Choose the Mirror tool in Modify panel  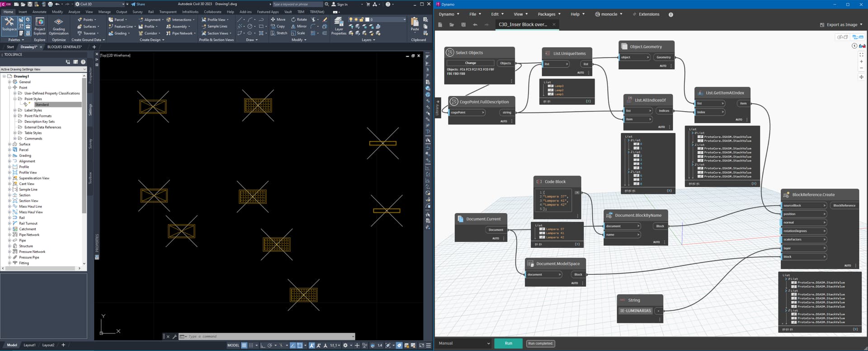(299, 26)
